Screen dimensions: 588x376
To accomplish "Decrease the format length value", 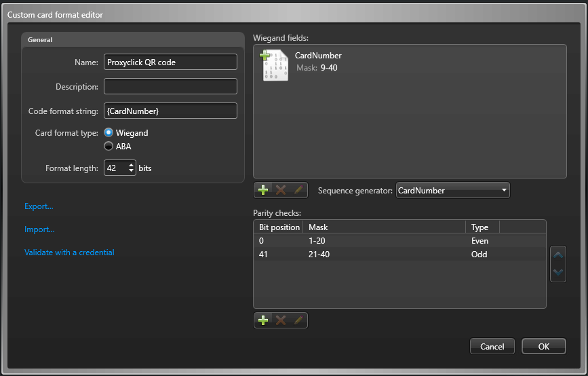I will 131,171.
